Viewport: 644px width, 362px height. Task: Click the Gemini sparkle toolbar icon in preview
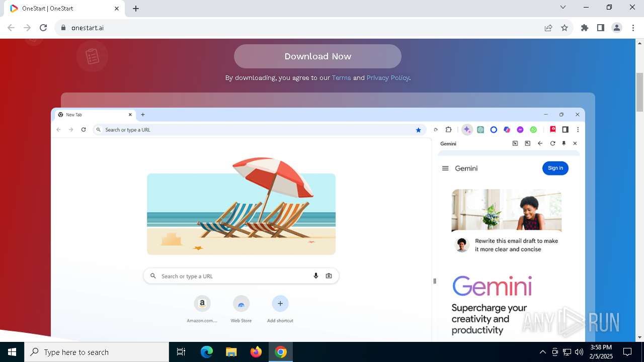click(x=467, y=129)
